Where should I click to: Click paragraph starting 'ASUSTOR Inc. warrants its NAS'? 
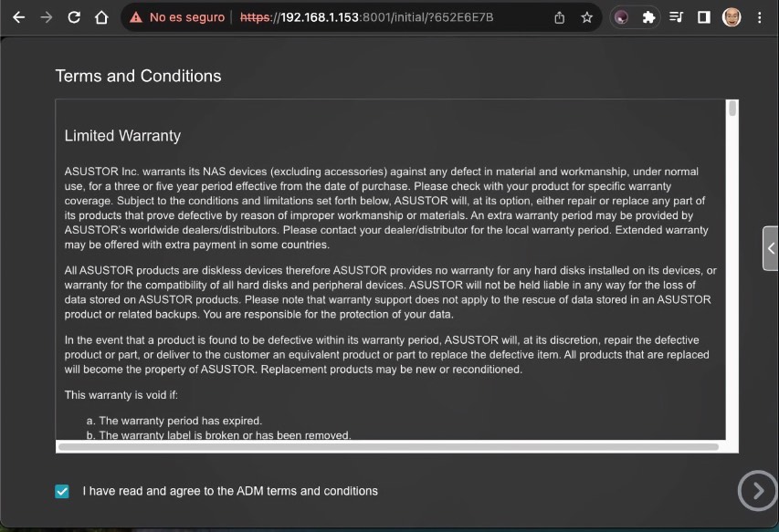tap(386, 208)
